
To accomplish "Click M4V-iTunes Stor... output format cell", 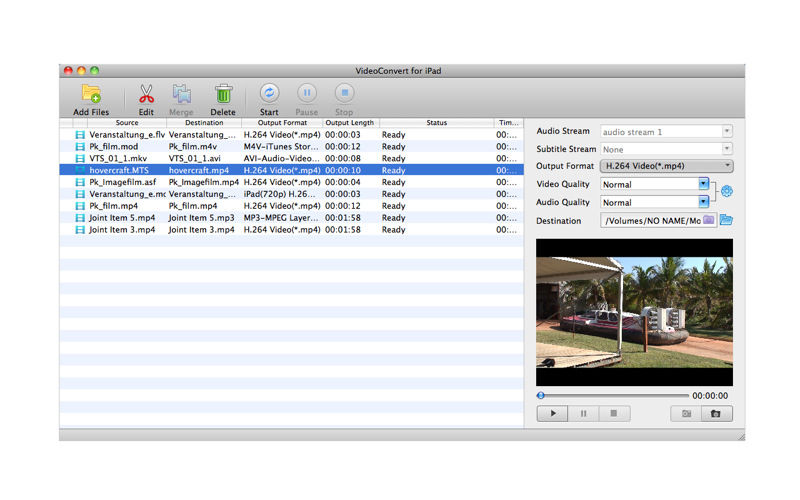I will point(281,146).
